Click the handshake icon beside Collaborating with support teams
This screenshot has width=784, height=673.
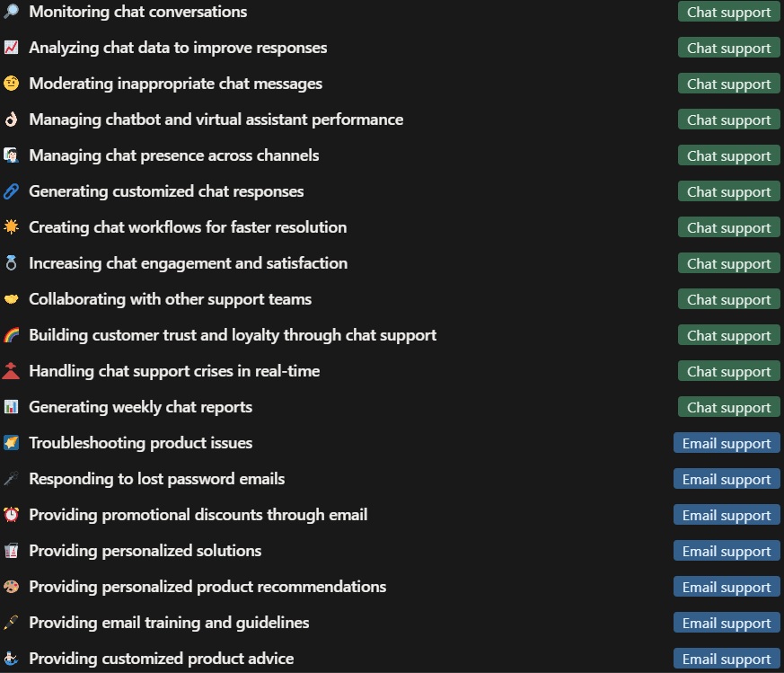(13, 299)
